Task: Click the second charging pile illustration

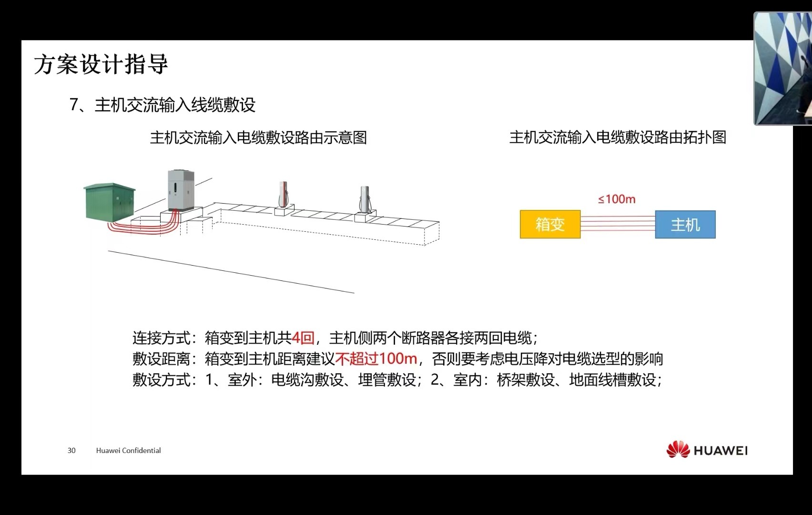Action: click(365, 200)
